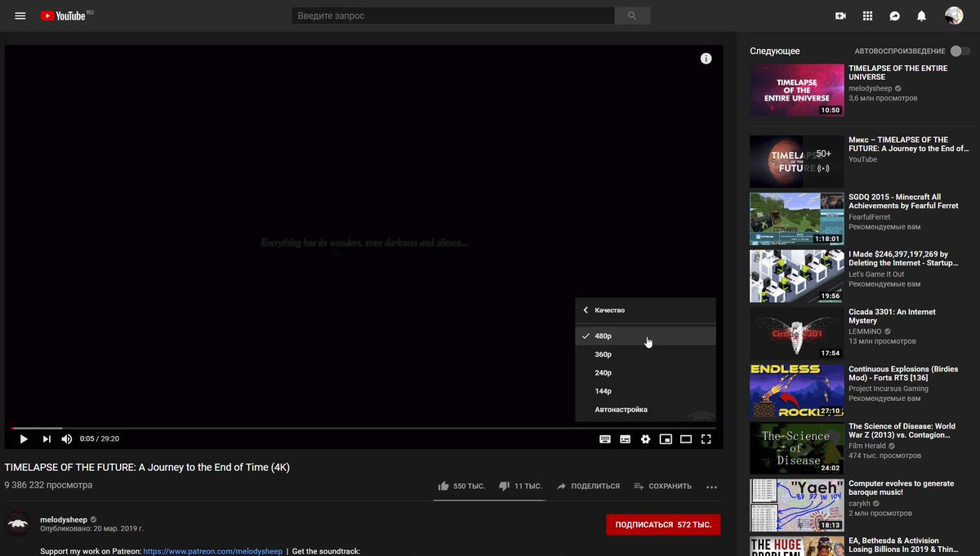Screen dimensions: 980x556
Task: Open the more actions ellipsis
Action: pos(711,487)
